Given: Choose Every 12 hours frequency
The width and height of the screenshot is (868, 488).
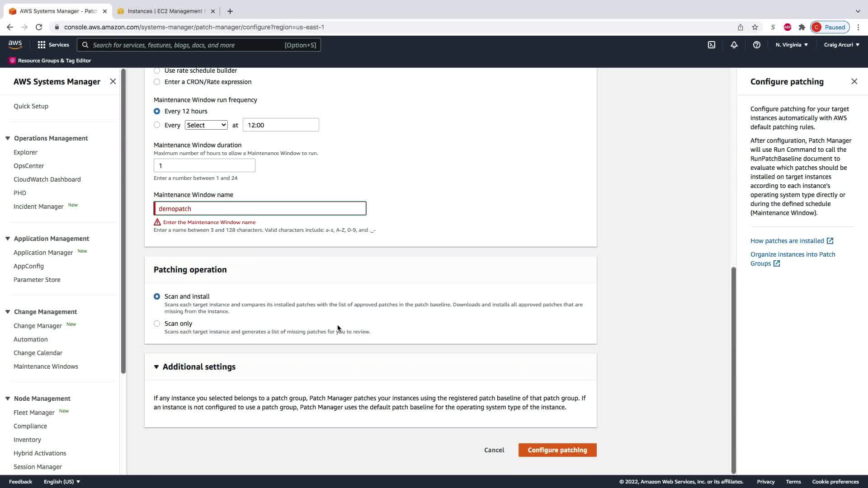Looking at the screenshot, I should (157, 111).
